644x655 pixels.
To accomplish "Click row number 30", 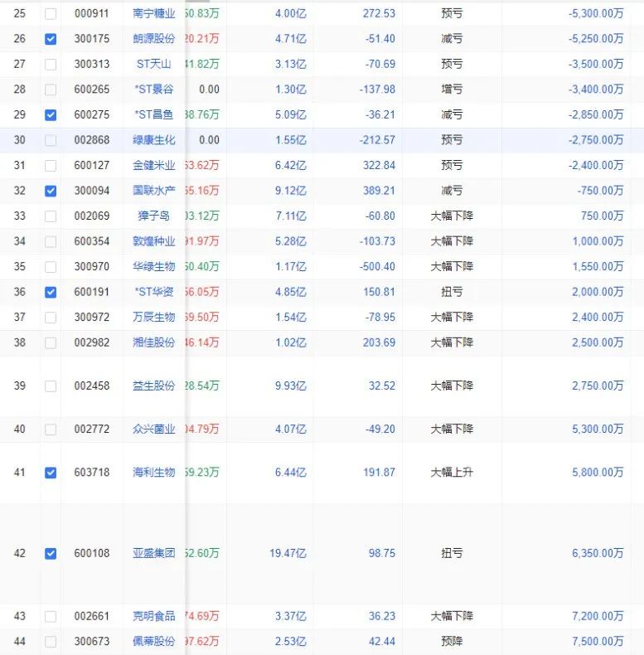I will (x=20, y=140).
